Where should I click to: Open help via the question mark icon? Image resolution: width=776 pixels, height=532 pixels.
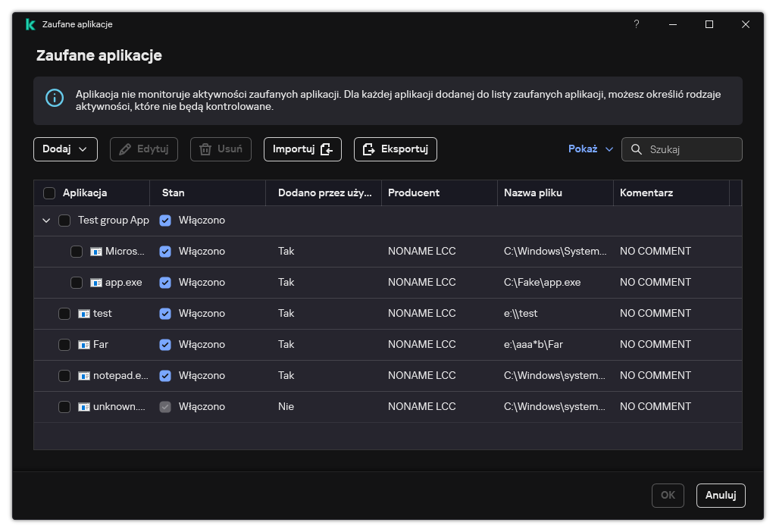pyautogui.click(x=637, y=24)
